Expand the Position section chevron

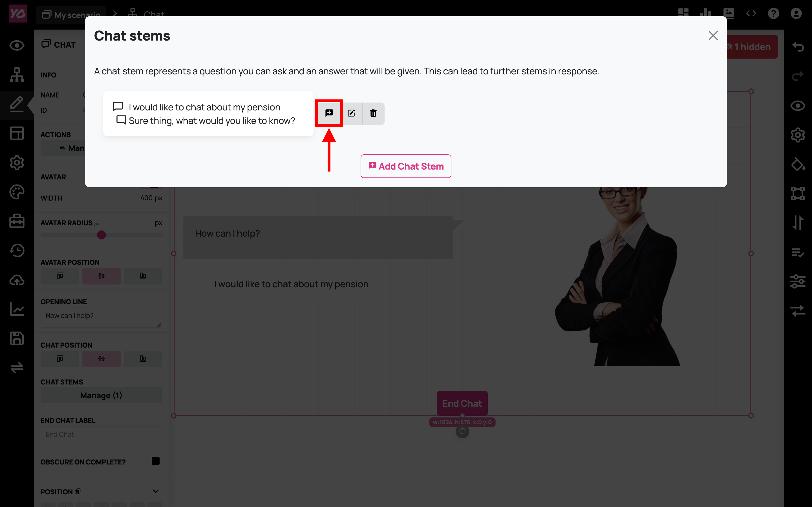[155, 491]
